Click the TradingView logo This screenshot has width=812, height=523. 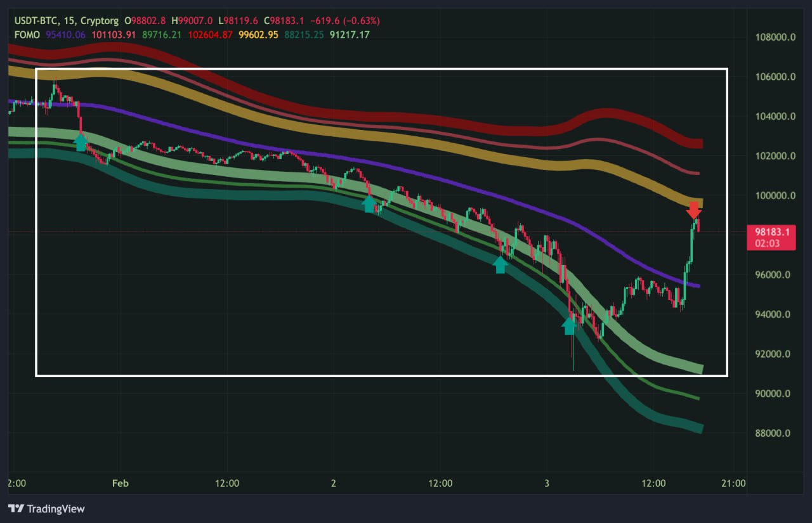[x=46, y=508]
